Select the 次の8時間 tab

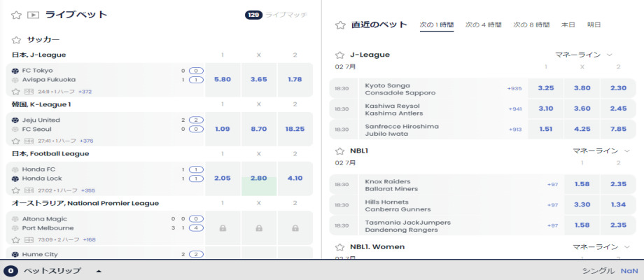pos(531,25)
